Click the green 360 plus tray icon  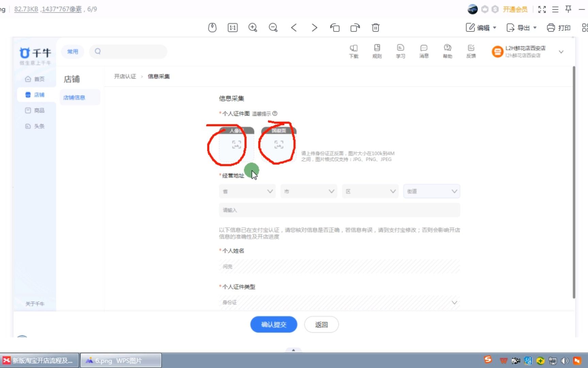[x=540, y=361]
